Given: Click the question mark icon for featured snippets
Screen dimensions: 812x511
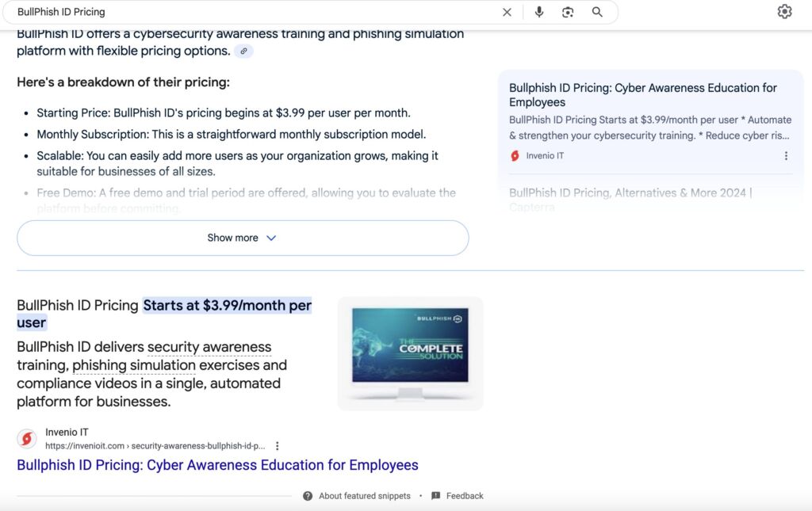Looking at the screenshot, I should [x=308, y=496].
